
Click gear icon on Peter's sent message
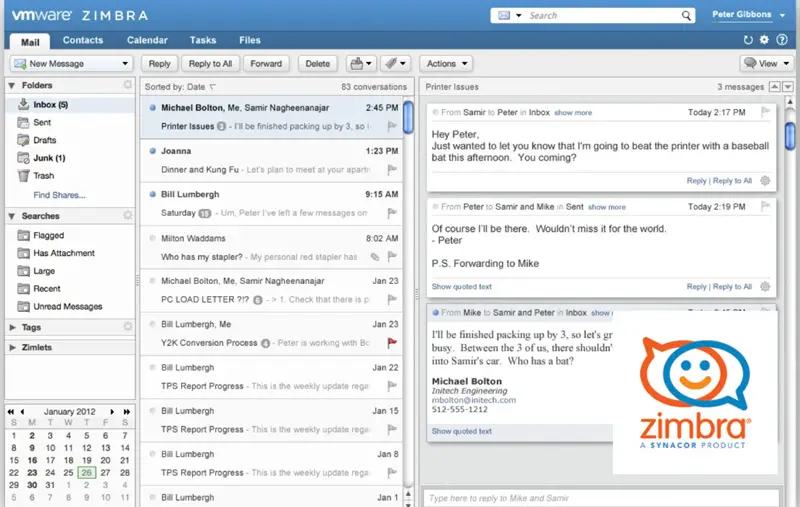(765, 287)
